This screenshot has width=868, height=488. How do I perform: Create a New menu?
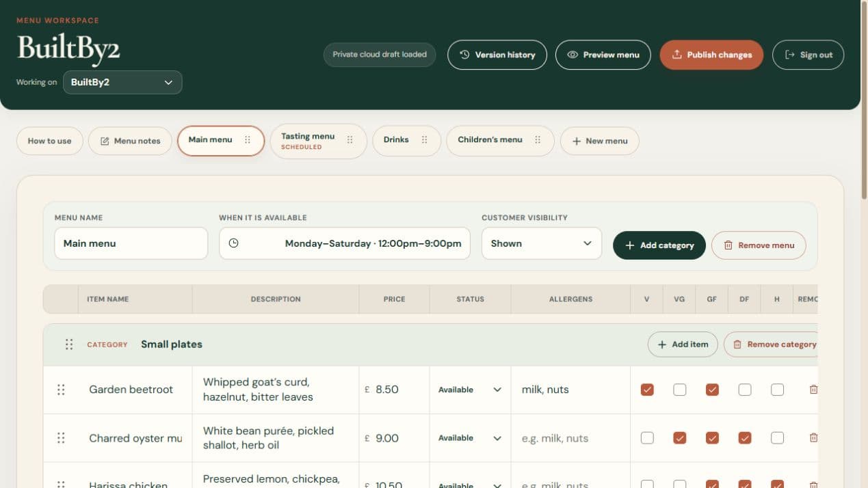[599, 141]
